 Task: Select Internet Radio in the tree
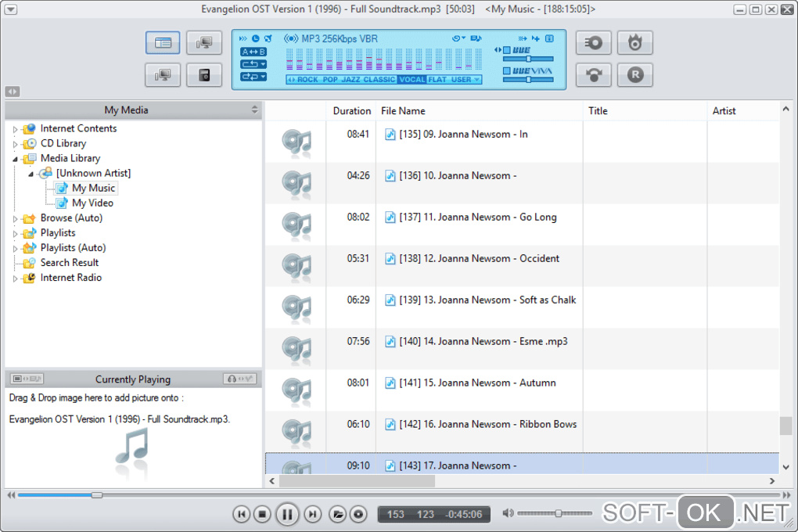(70, 278)
